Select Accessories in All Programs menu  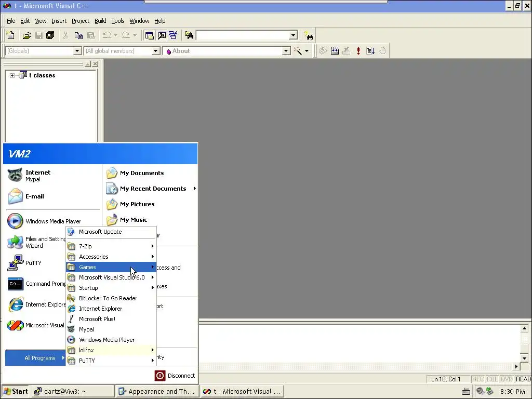tap(111, 257)
